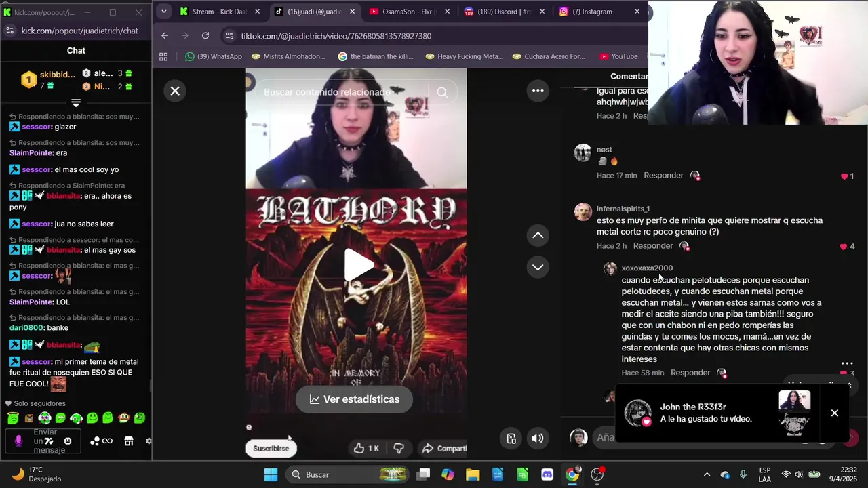Reply to xoxoxaxa2000 comment
The image size is (868, 488).
pyautogui.click(x=690, y=373)
